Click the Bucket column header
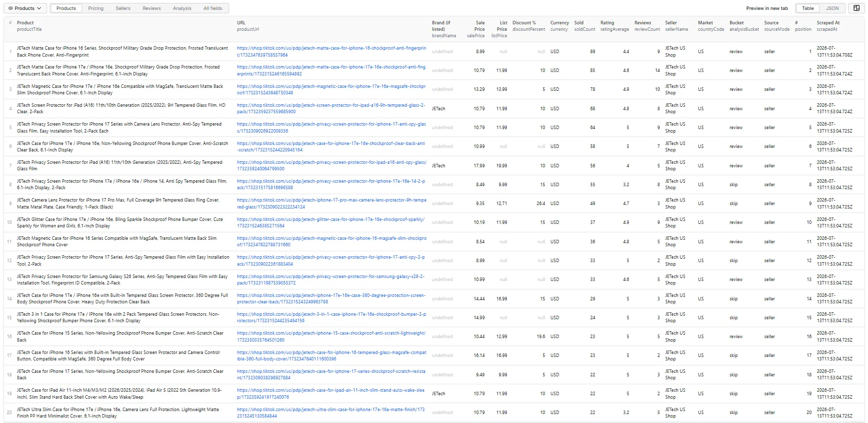This screenshot has height=423, width=868. 737,22
